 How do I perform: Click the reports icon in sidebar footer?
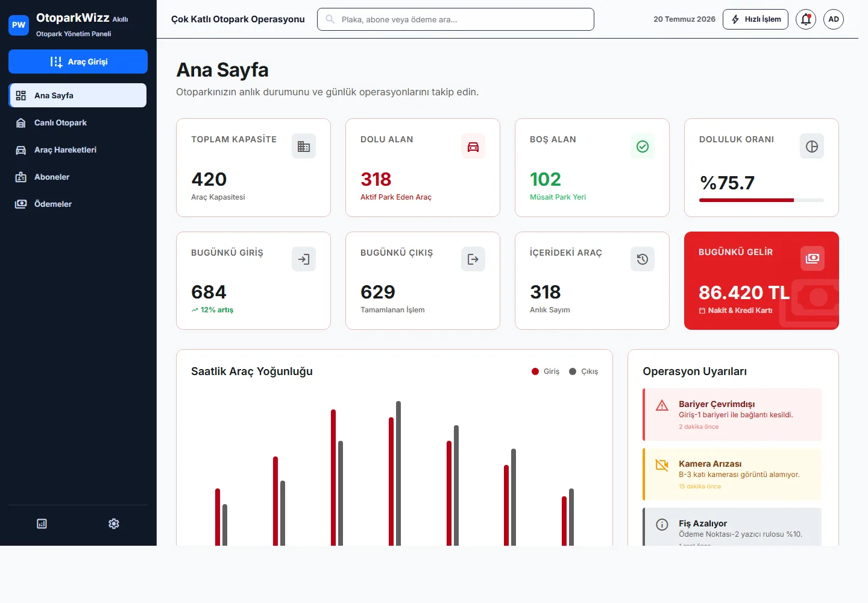coord(42,523)
